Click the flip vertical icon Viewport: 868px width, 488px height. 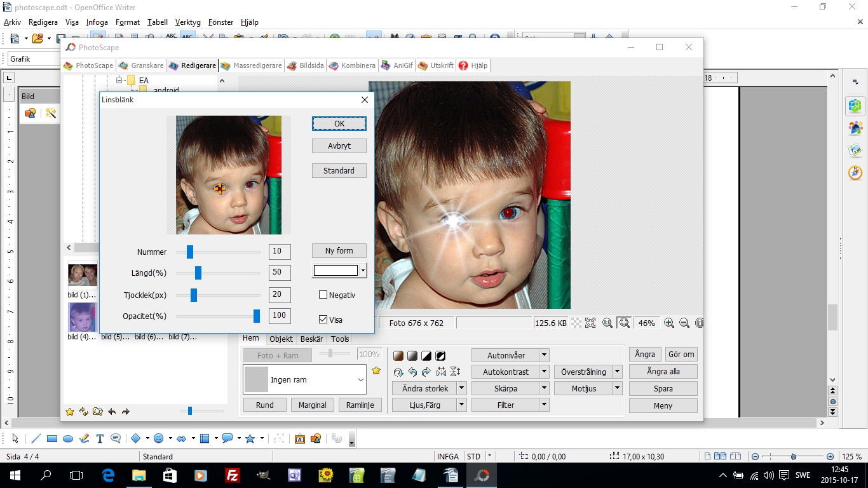(x=455, y=372)
